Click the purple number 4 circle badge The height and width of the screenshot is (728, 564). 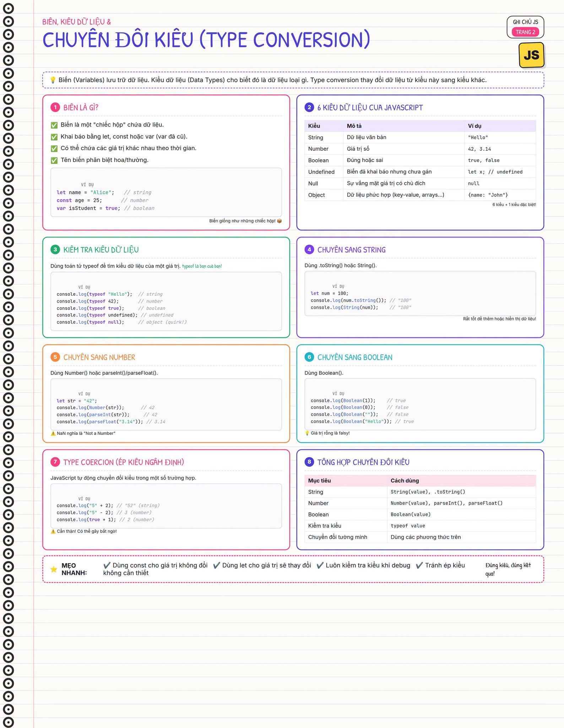309,250
